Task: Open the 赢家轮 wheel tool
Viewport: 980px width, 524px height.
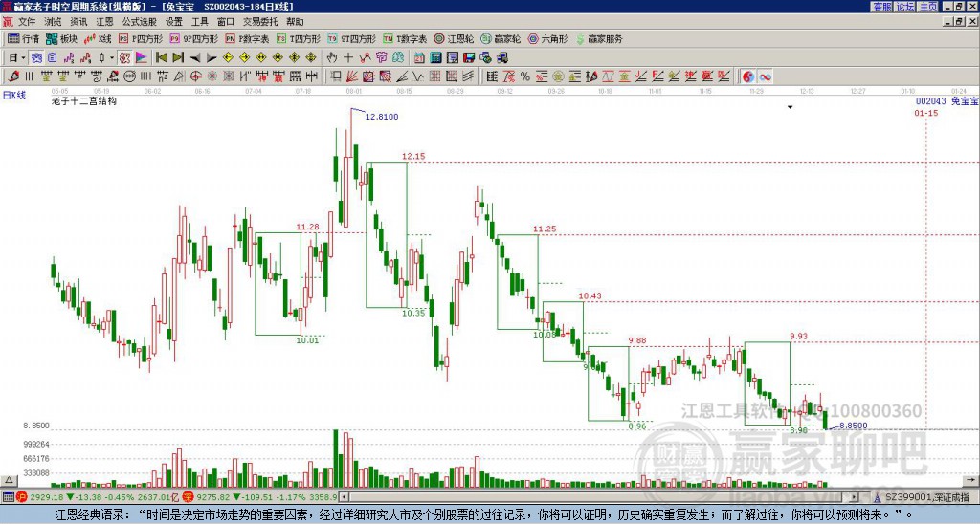Action: click(x=501, y=38)
